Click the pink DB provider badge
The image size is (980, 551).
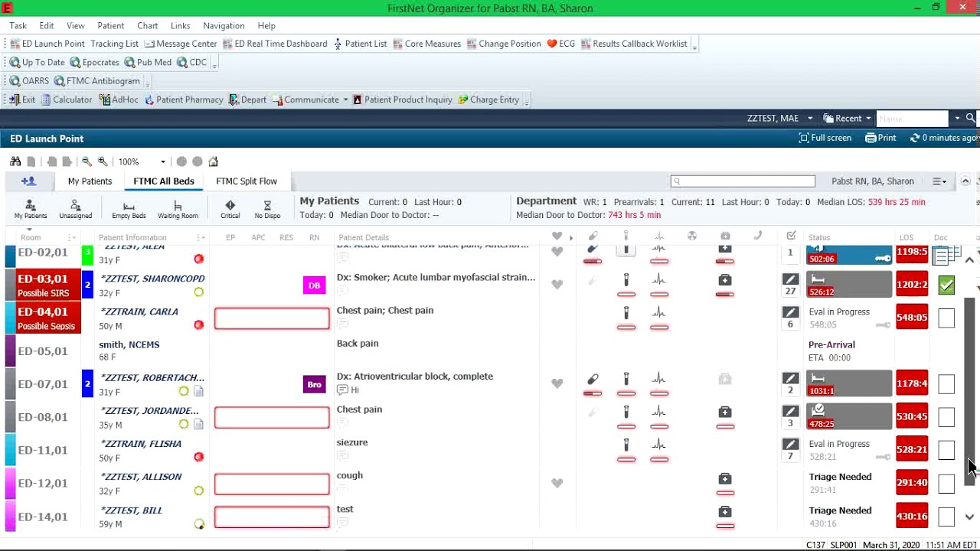314,285
